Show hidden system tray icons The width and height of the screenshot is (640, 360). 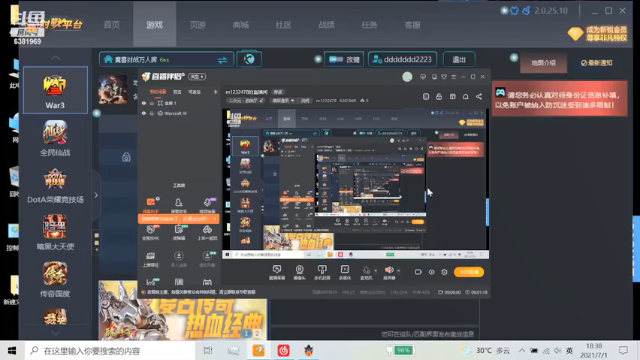point(522,351)
